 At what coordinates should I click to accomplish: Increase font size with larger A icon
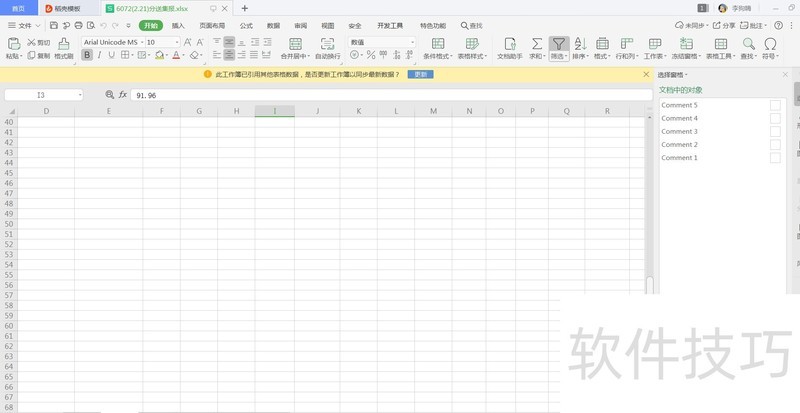pos(188,42)
